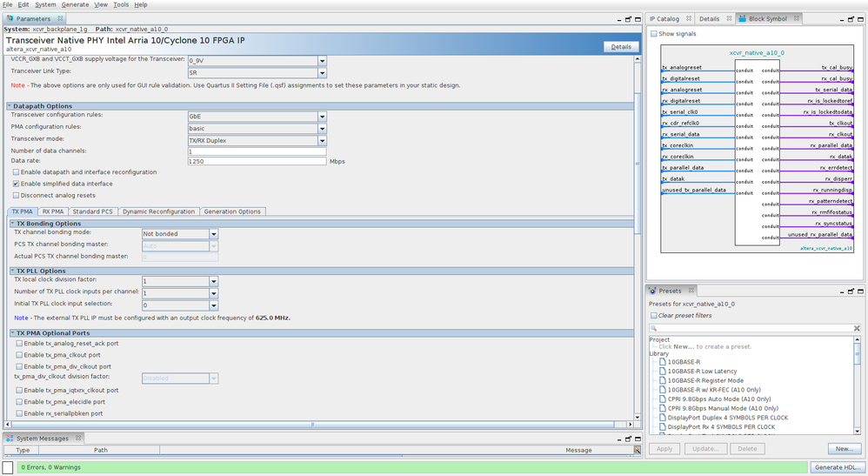Close the Block Symbol tab with its X
868x476 pixels.
click(797, 18)
